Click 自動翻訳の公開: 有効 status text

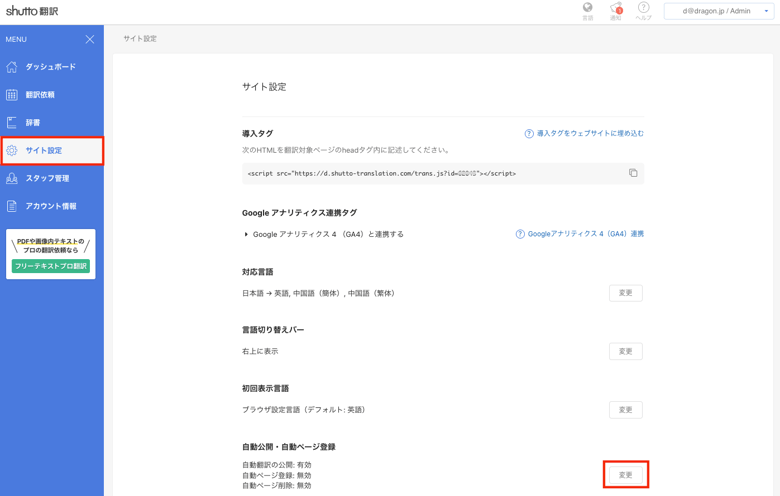pos(277,465)
